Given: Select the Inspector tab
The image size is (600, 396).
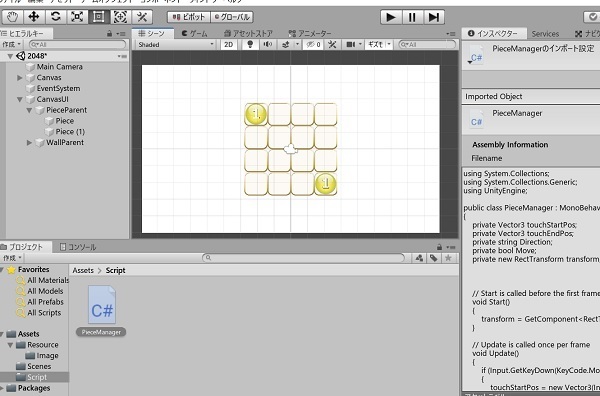Looking at the screenshot, I should pyautogui.click(x=493, y=34).
